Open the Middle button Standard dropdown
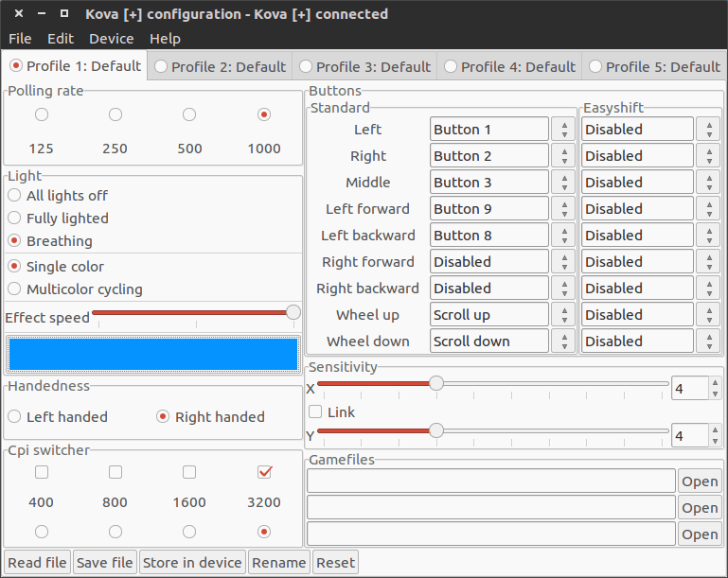728x578 pixels. pos(489,183)
